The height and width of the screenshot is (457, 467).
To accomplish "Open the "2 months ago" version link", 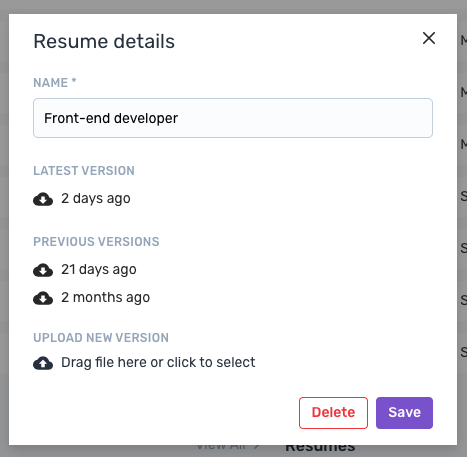I will (105, 297).
